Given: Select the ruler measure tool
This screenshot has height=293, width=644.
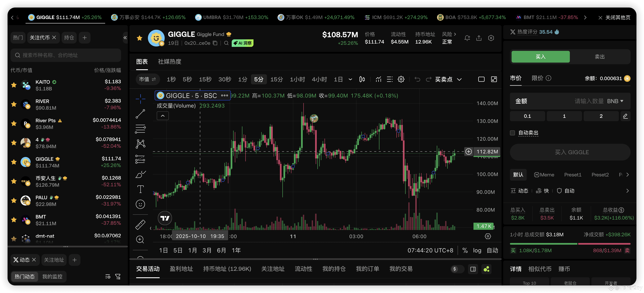Looking at the screenshot, I should 140,224.
